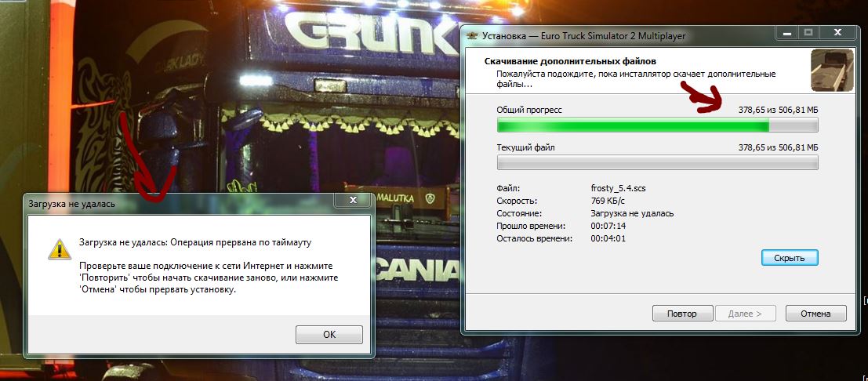The image size is (868, 381).
Task: Click the Отмена button in the installer
Action: click(x=815, y=314)
